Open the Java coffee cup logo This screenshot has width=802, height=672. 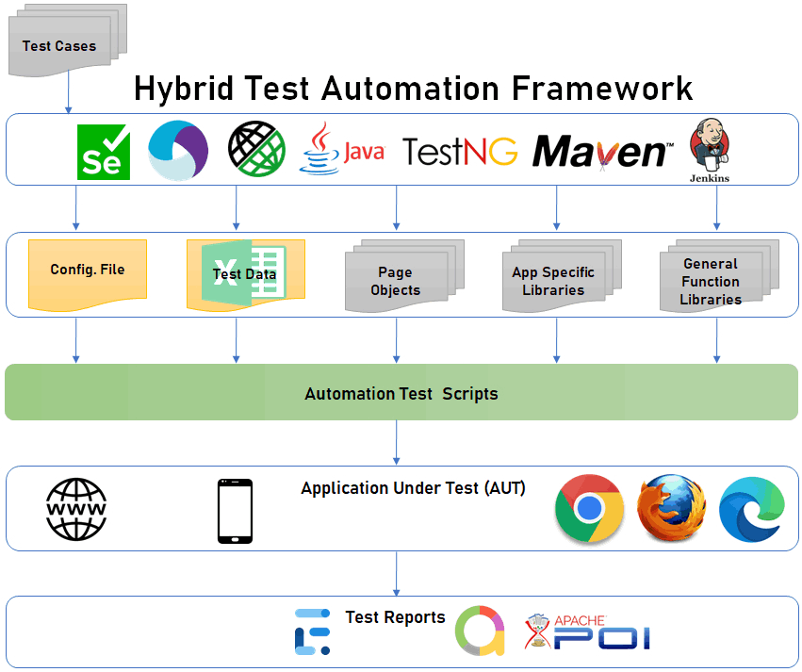click(342, 148)
